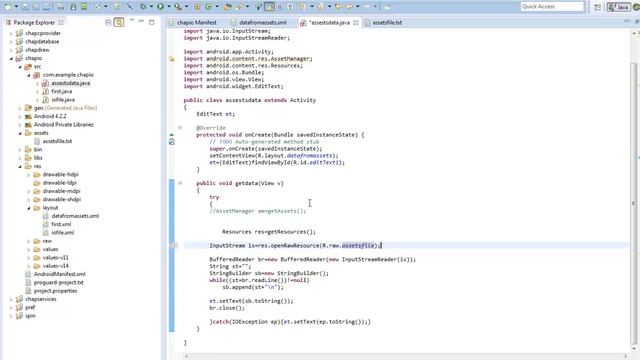Click the Open Perspective icon
The width and height of the screenshot is (640, 360).
[x=598, y=7]
